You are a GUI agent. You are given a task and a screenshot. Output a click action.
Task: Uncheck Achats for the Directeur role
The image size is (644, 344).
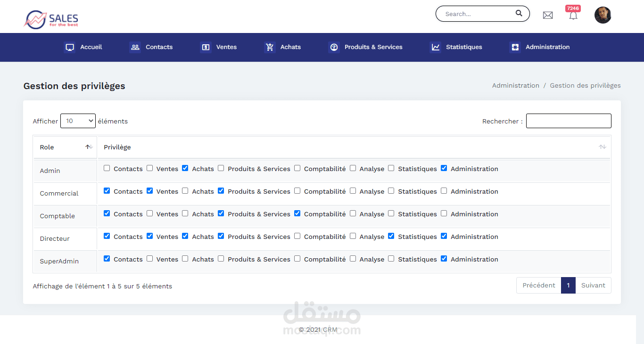(185, 236)
